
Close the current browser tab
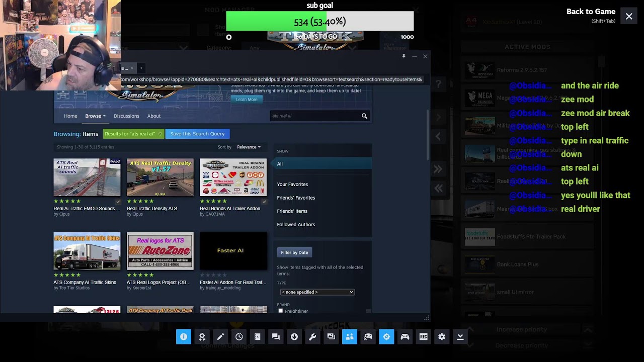[132, 68]
